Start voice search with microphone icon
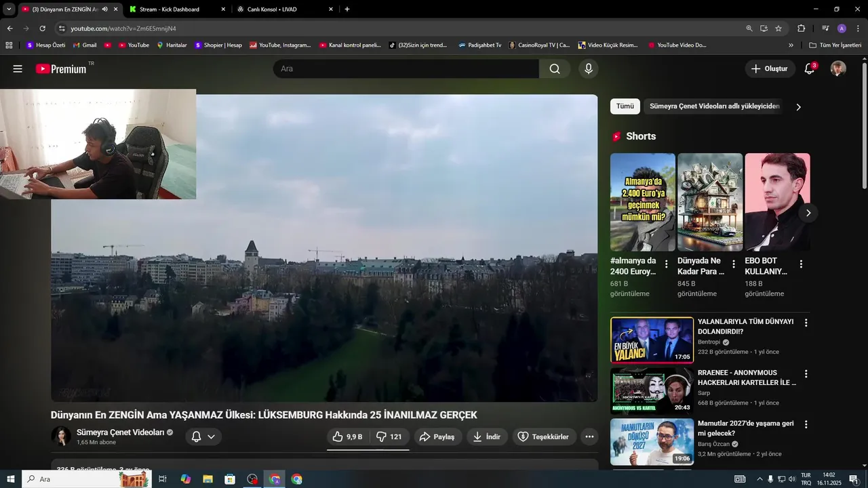 click(x=589, y=68)
